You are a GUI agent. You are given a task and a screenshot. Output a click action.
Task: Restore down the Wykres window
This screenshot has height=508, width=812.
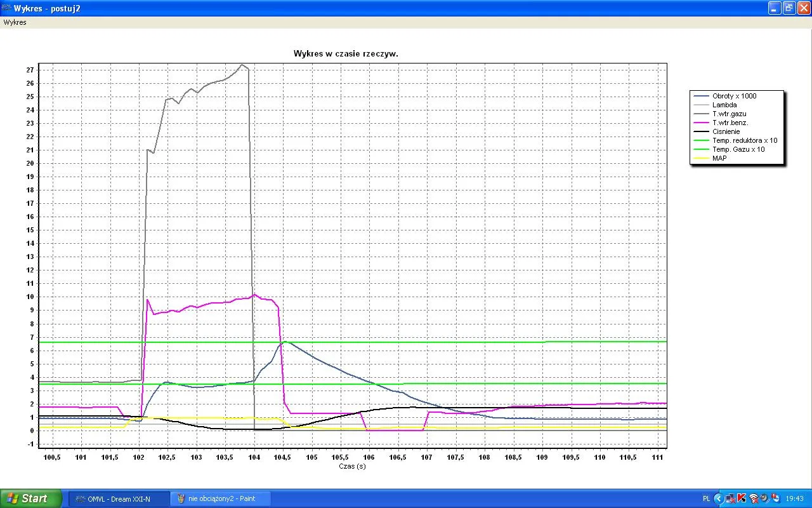[789, 8]
